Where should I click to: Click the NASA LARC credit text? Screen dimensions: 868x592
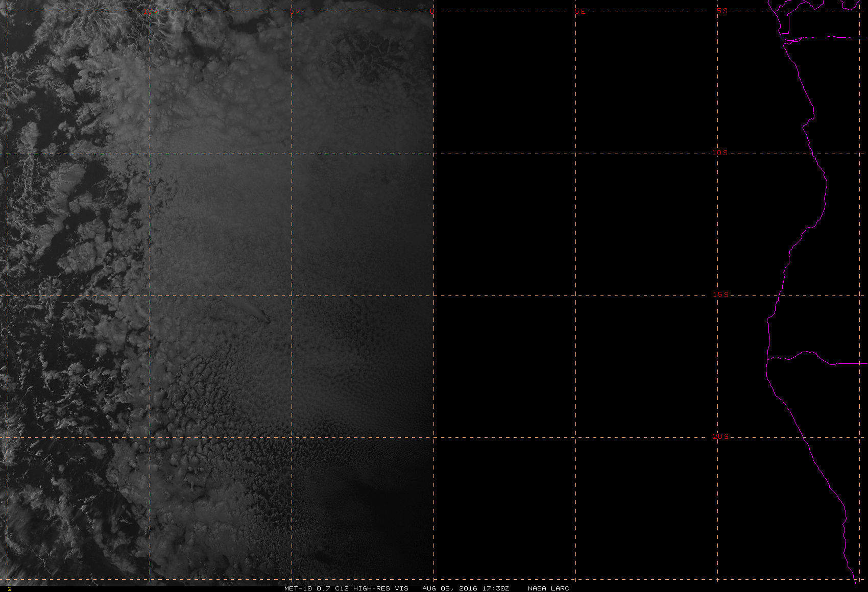548,588
